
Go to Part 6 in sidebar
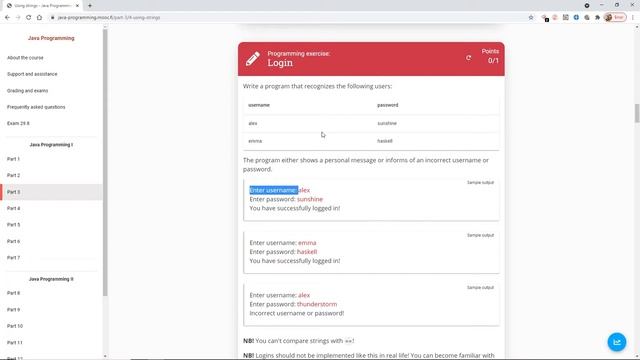[13, 242]
